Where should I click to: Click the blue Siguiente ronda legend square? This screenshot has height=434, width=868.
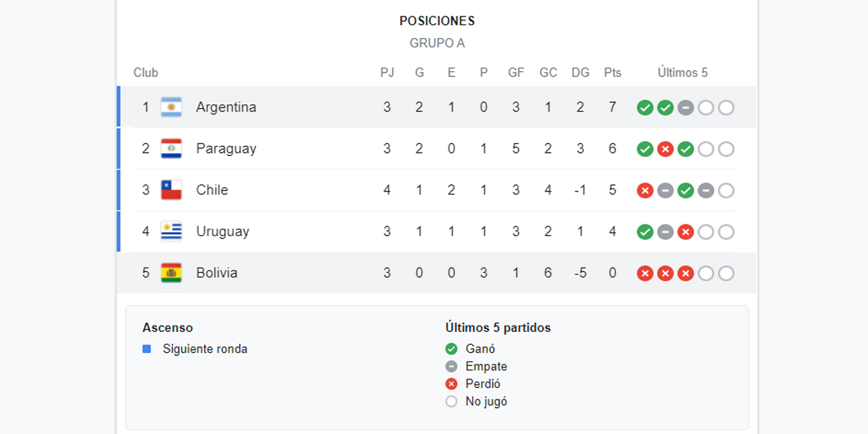point(146,349)
